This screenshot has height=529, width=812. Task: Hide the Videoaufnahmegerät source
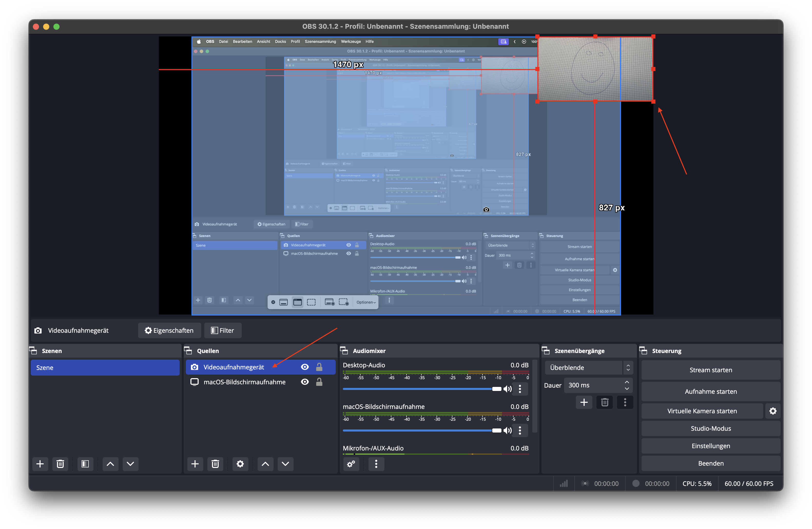pos(305,367)
